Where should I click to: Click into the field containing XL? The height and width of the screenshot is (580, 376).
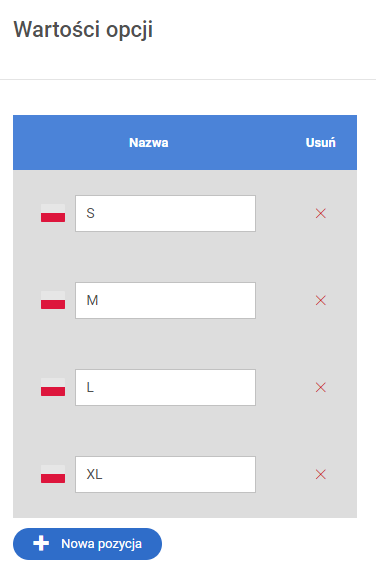click(165, 474)
